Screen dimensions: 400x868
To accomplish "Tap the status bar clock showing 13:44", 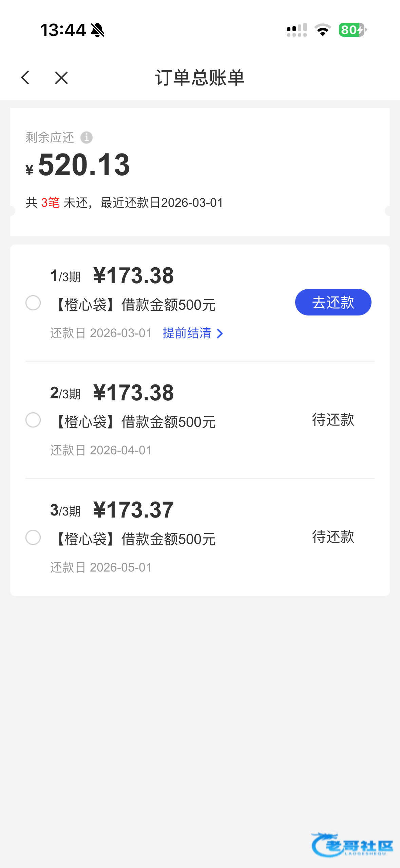I will [63, 30].
